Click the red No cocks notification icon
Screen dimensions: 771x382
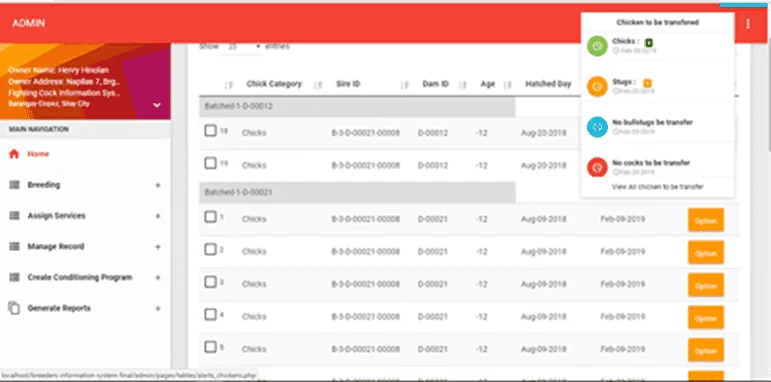pyautogui.click(x=597, y=167)
